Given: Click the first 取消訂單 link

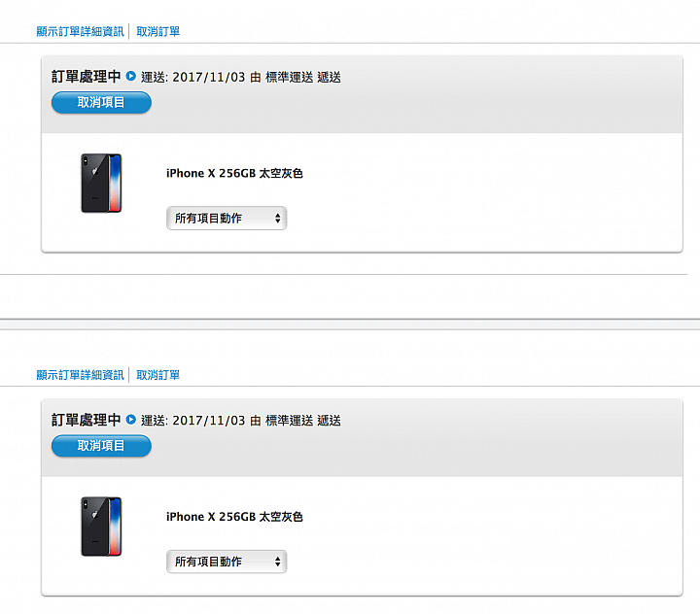Looking at the screenshot, I should 158,31.
